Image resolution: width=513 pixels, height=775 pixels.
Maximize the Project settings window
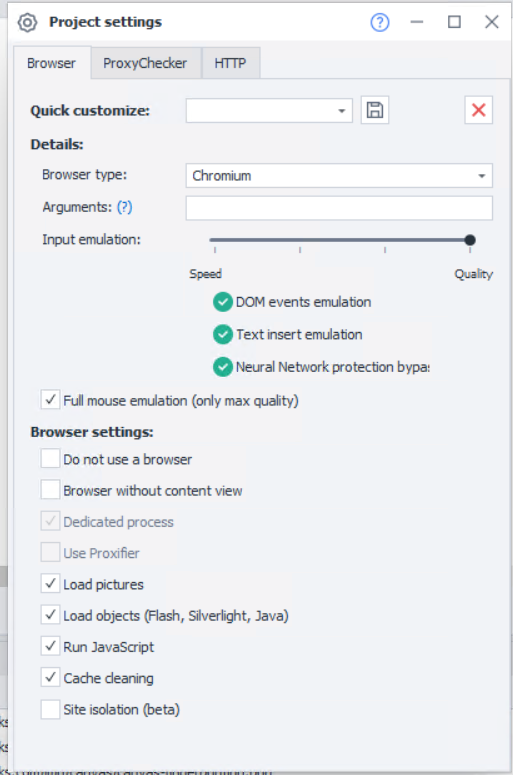454,22
